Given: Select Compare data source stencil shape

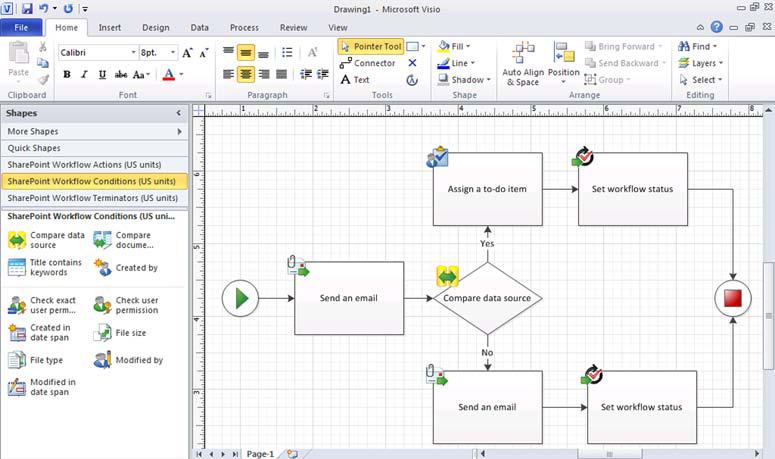Looking at the screenshot, I should [x=47, y=240].
